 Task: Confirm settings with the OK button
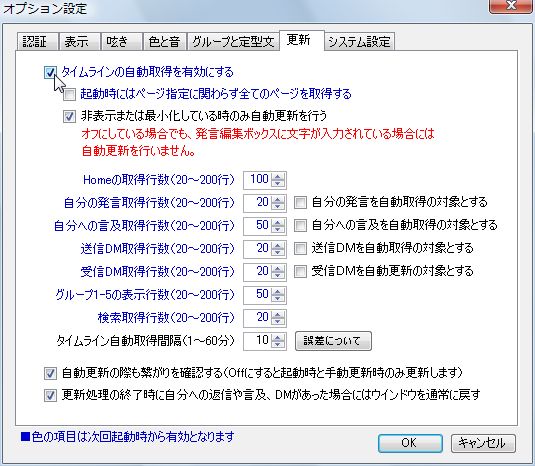[x=410, y=443]
